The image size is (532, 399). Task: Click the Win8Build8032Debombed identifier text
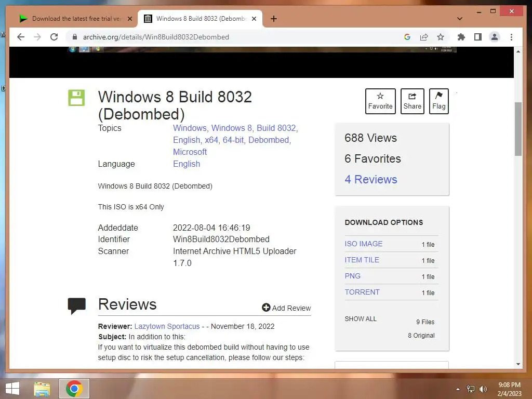(221, 239)
